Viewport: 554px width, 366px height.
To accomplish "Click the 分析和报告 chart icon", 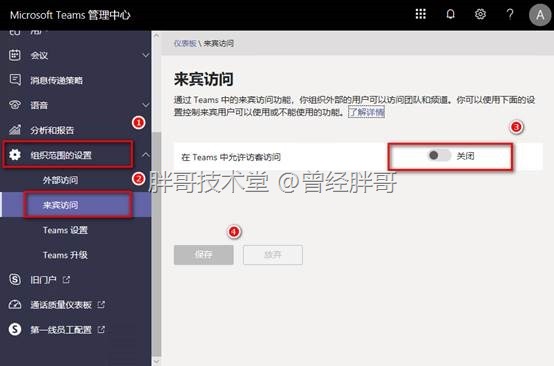I will pyautogui.click(x=15, y=130).
